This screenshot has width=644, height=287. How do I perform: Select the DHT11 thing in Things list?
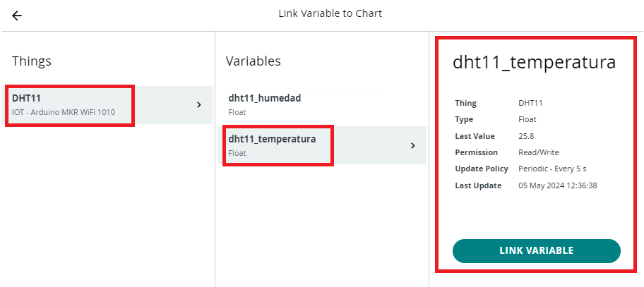(x=107, y=105)
